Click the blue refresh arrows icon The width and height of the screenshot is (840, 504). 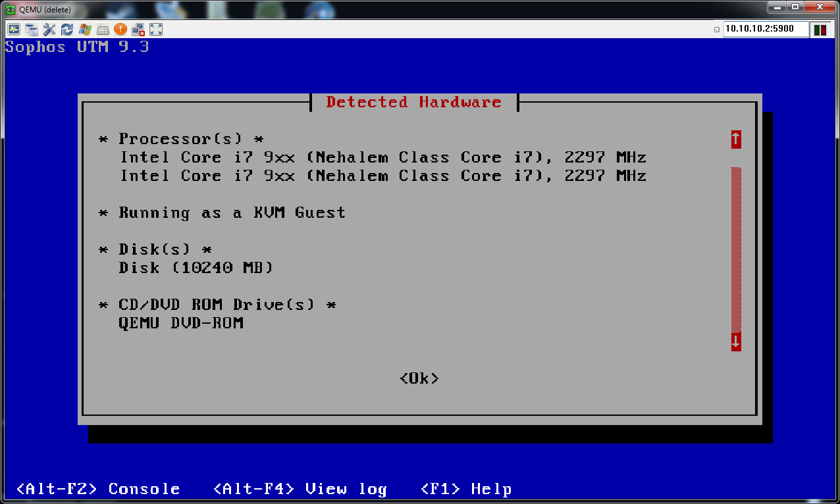pos(67,29)
